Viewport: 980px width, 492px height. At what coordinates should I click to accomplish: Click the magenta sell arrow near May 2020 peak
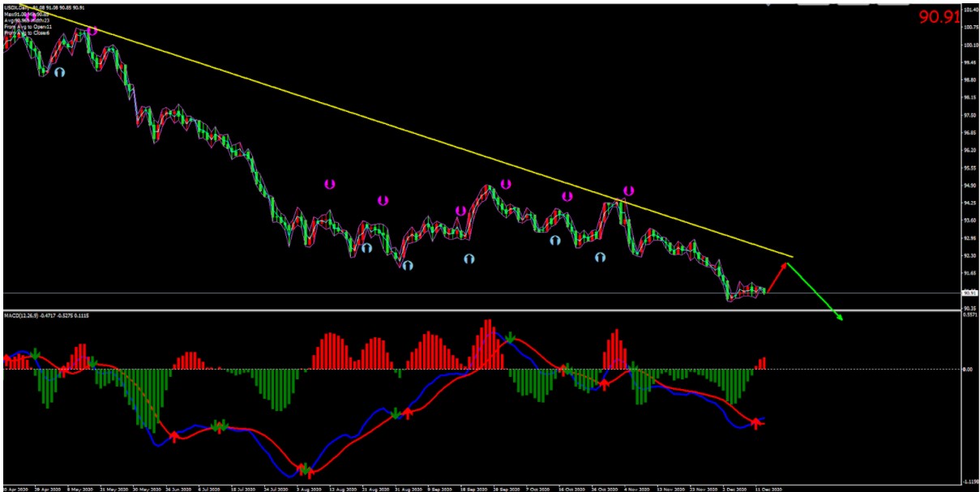tap(92, 31)
